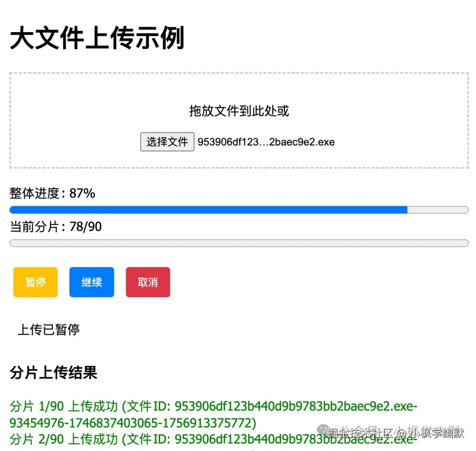This screenshot has height=451, width=476.
Task: Click the 拖放文件到此处或 prompt text
Action: [x=238, y=112]
